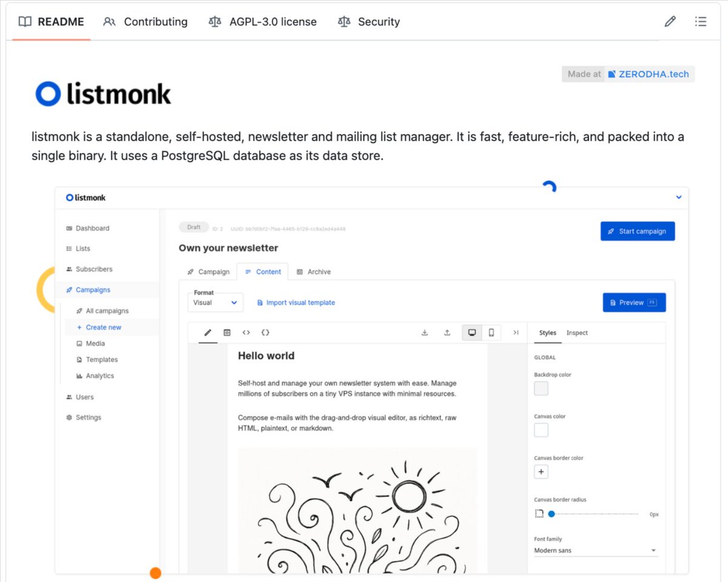Viewport: 728px width, 582px height.
Task: Click the pencil edit README icon
Action: (x=670, y=22)
